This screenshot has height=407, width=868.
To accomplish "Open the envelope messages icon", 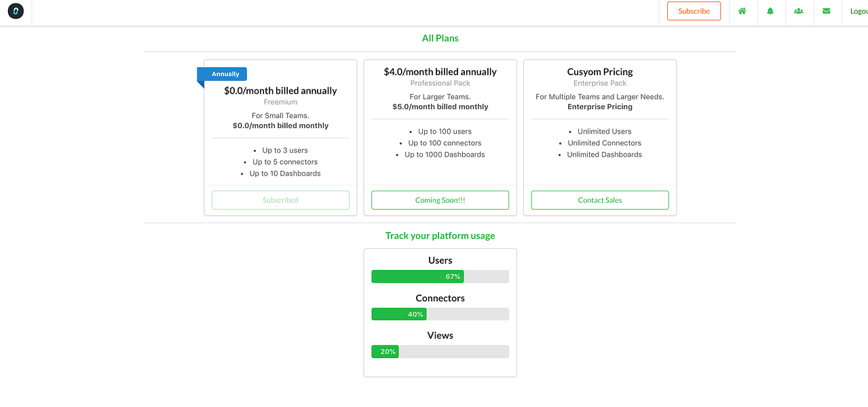I will coord(826,12).
